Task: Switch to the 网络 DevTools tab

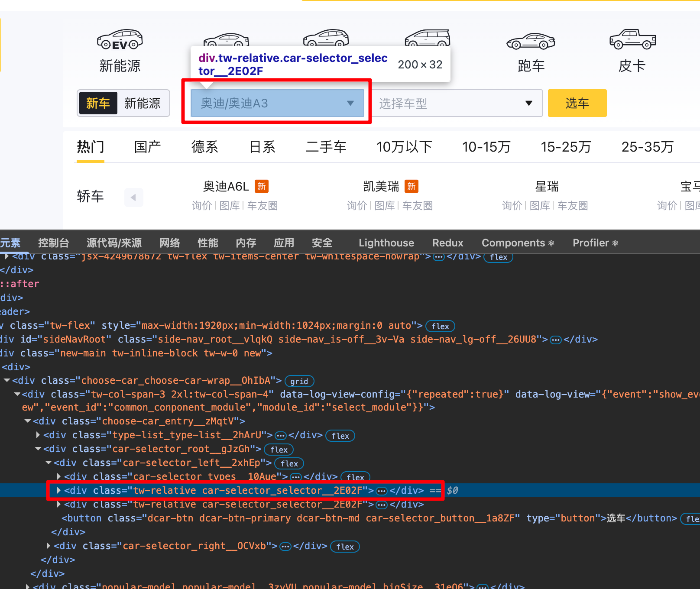Action: coord(170,243)
